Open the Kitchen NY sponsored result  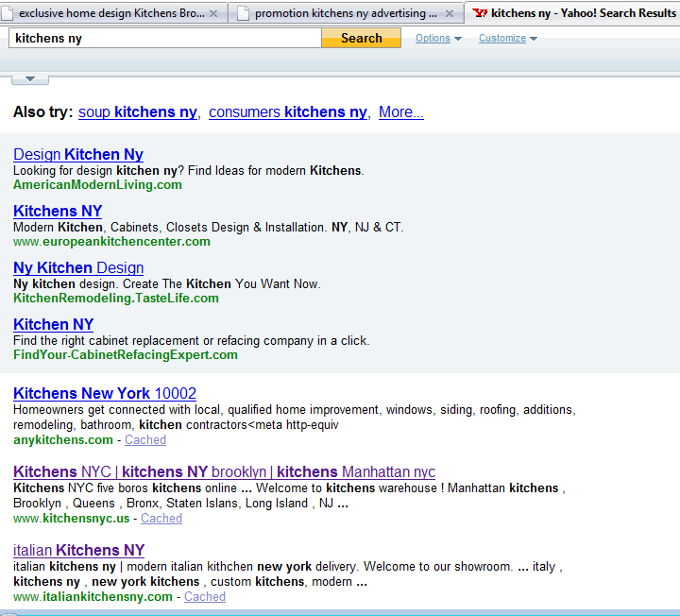[53, 324]
